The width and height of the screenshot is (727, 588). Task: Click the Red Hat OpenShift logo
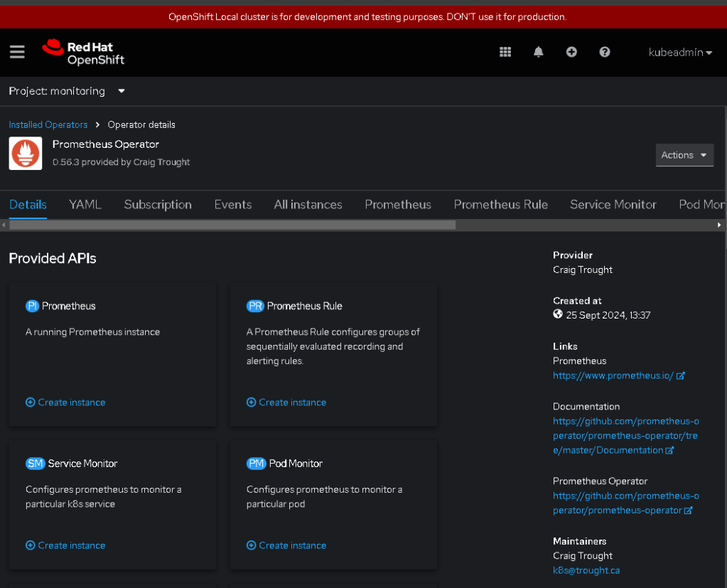click(x=83, y=53)
